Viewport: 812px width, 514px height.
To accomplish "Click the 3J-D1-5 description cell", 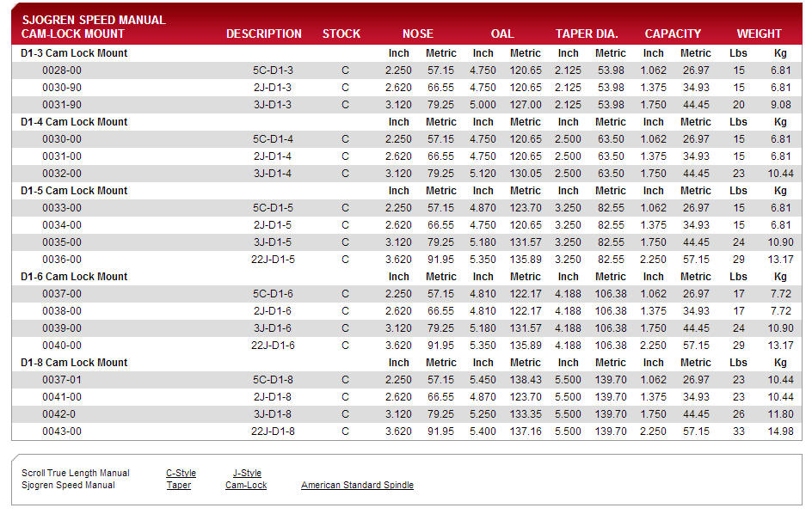I will [x=273, y=242].
